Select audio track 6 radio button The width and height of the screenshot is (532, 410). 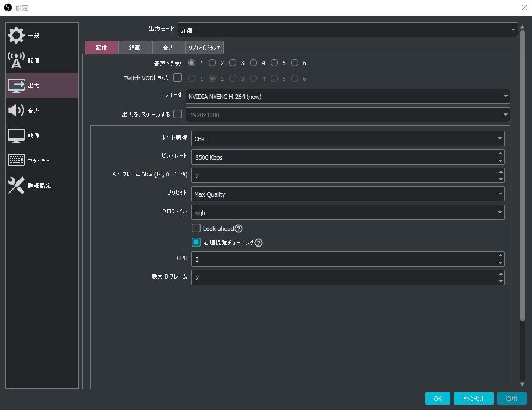click(x=295, y=63)
